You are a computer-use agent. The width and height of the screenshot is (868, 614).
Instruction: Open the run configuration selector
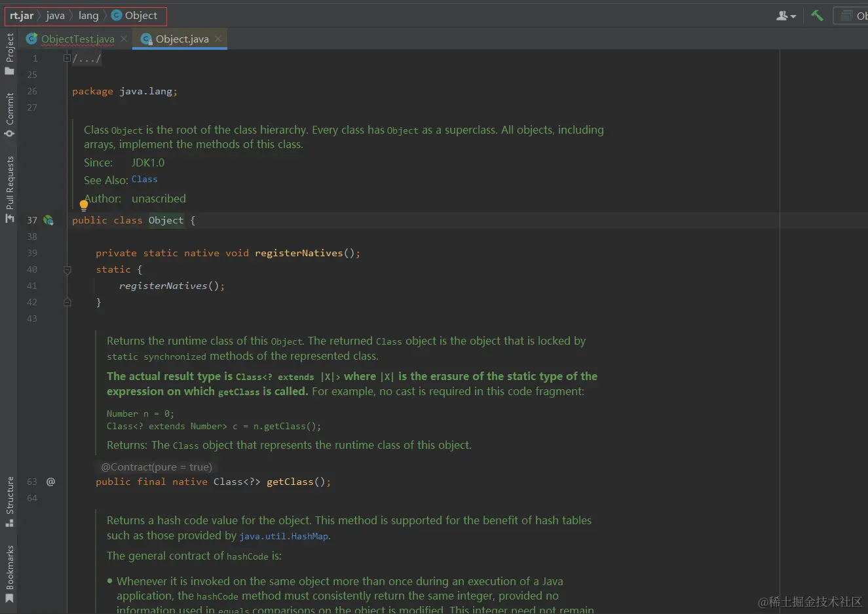click(x=852, y=16)
